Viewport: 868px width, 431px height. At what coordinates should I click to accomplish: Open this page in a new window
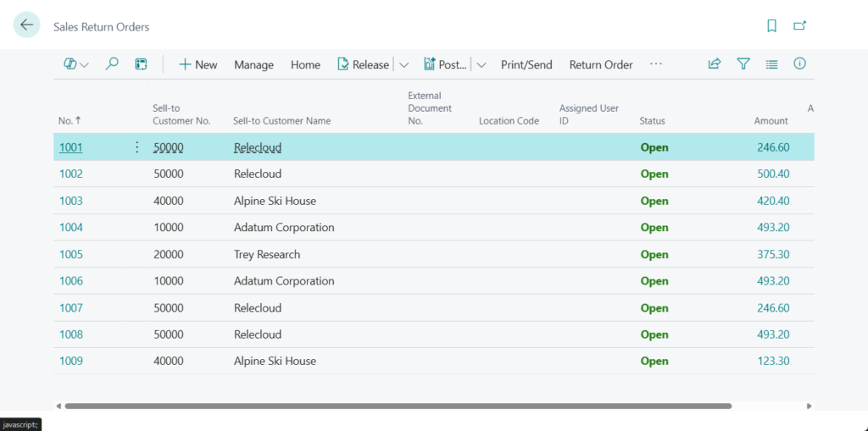pos(799,26)
